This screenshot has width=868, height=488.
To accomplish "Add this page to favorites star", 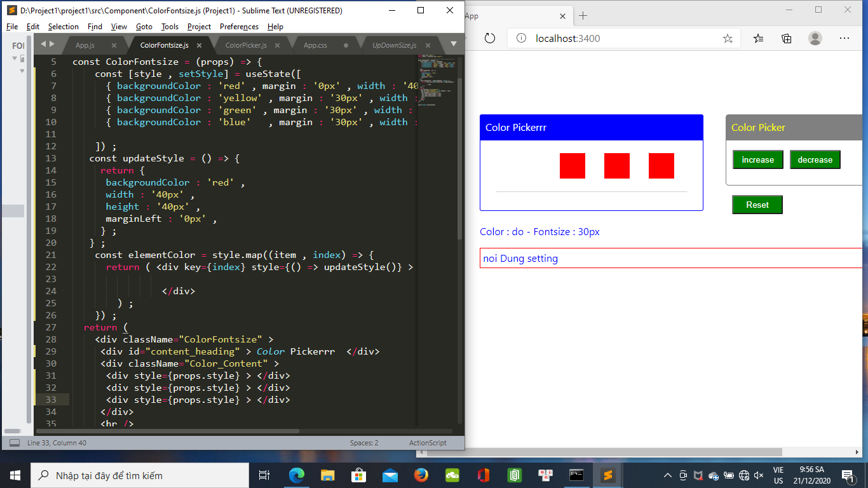I will 728,39.
